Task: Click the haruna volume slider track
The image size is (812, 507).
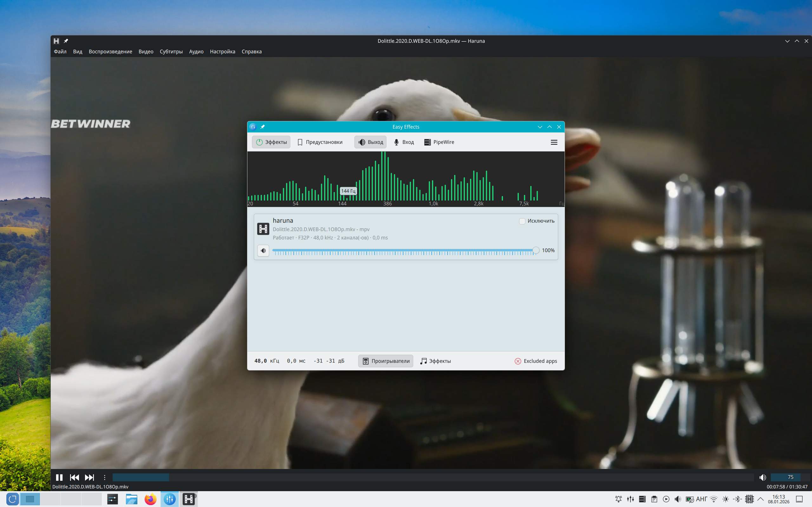Action: (403, 250)
